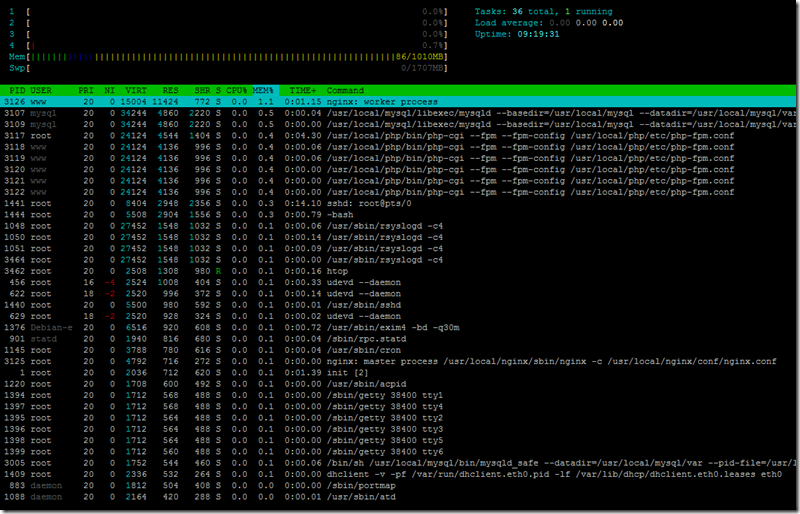
Task: Sort by the CPU% column header
Action: click(236, 90)
